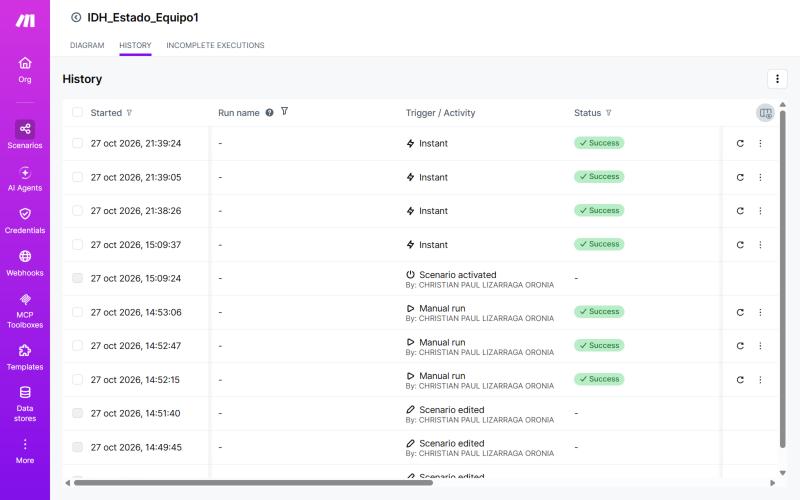Open MCP Toolboxes

24,310
